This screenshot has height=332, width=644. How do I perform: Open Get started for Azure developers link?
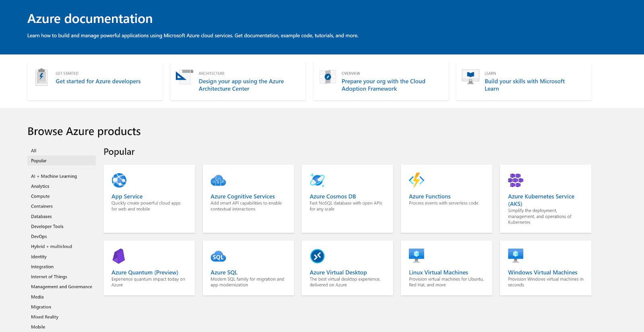click(98, 81)
